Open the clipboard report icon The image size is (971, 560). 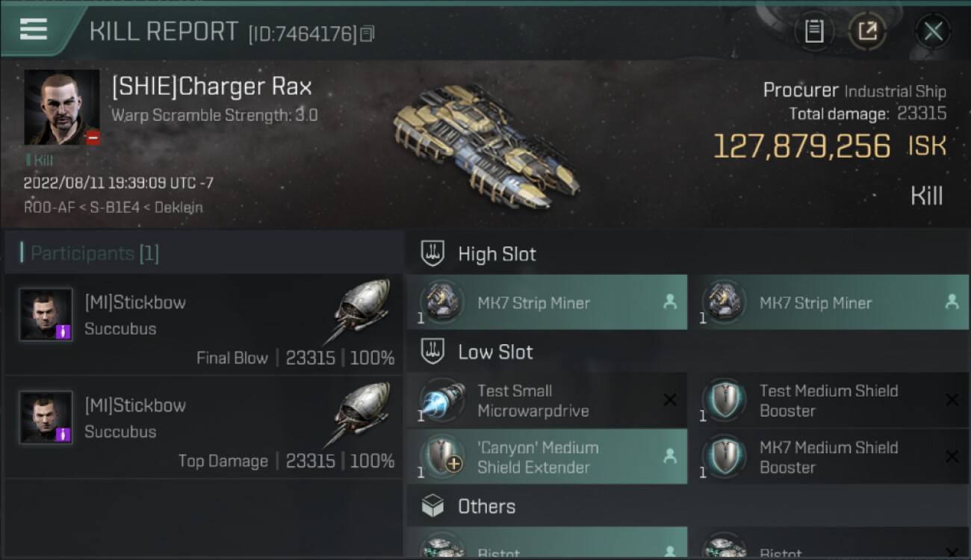pyautogui.click(x=814, y=31)
